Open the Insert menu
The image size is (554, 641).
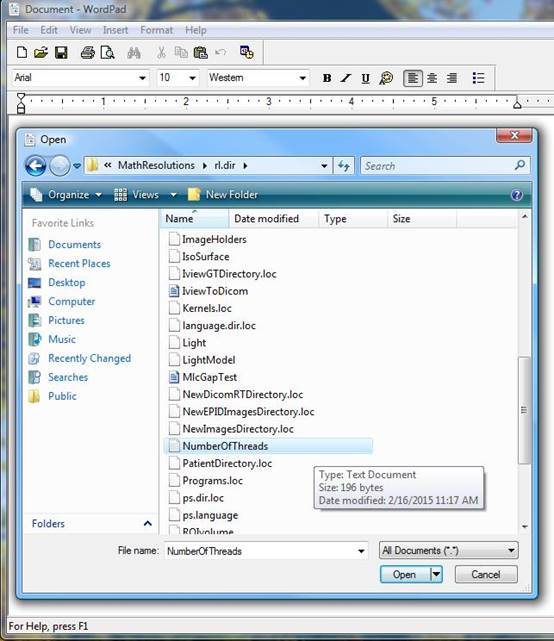(x=115, y=30)
